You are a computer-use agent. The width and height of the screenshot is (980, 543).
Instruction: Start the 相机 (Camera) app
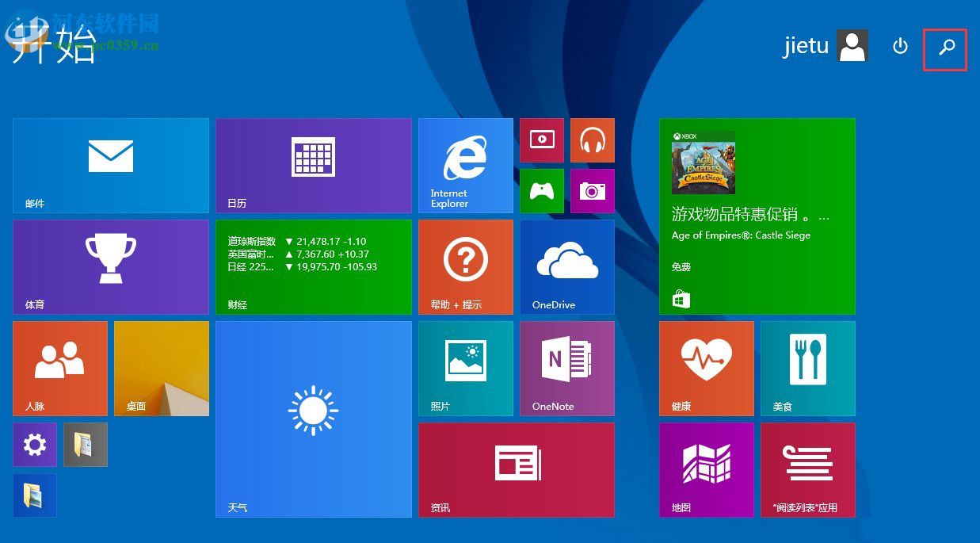pyautogui.click(x=593, y=191)
